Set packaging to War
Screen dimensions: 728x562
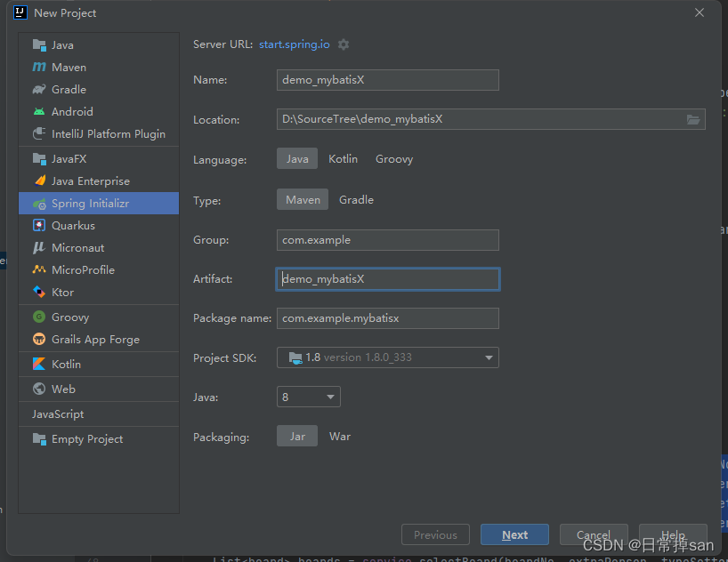[340, 437]
